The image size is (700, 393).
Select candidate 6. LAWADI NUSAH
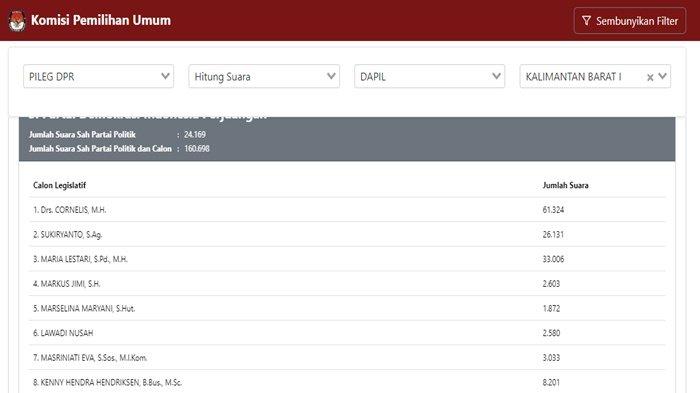tap(63, 333)
